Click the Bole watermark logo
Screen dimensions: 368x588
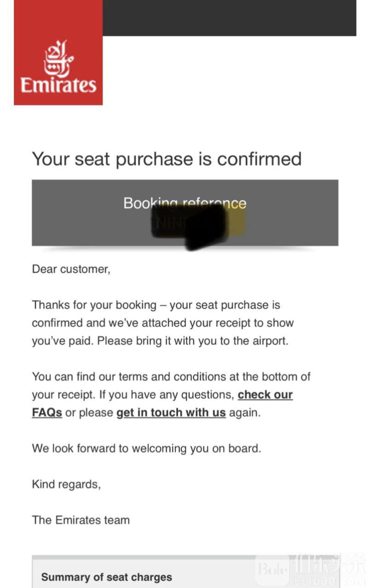(273, 570)
